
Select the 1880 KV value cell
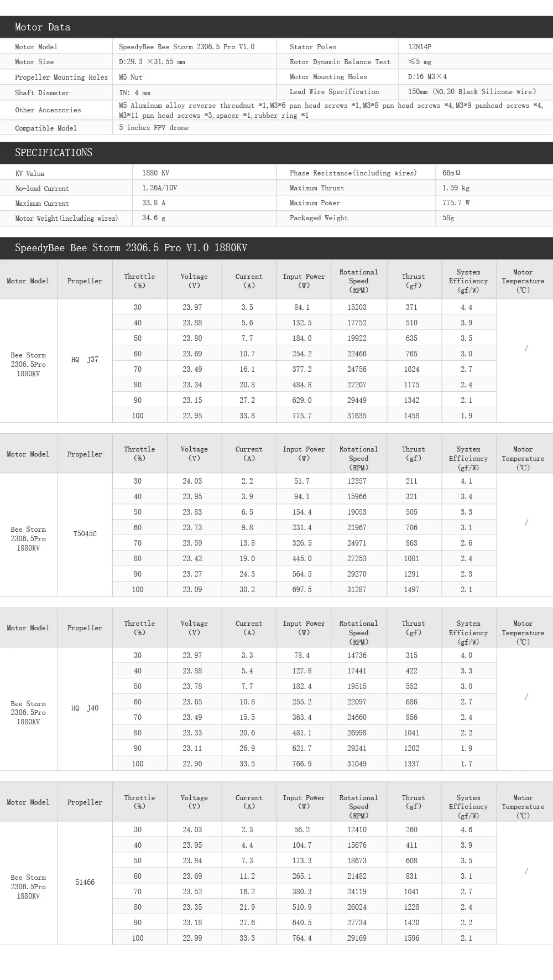(205, 173)
